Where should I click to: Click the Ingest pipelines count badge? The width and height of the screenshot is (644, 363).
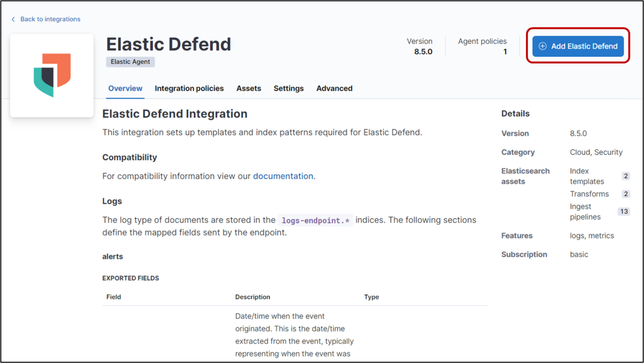tap(624, 211)
